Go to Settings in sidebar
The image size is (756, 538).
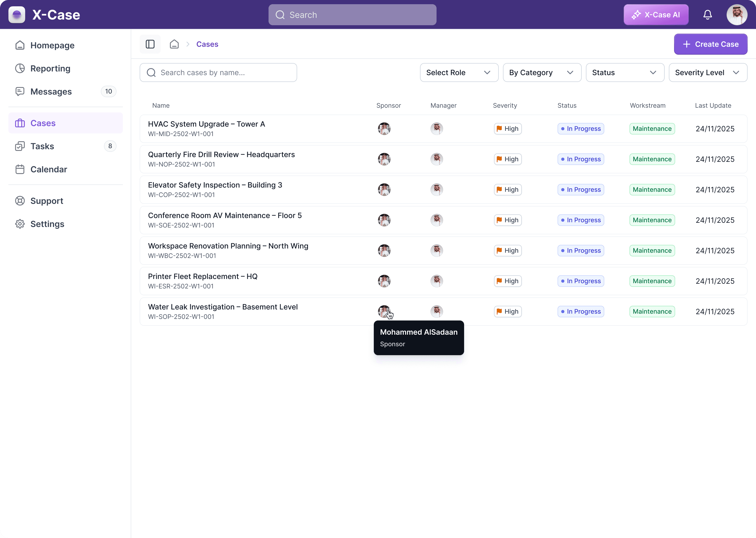point(47,224)
